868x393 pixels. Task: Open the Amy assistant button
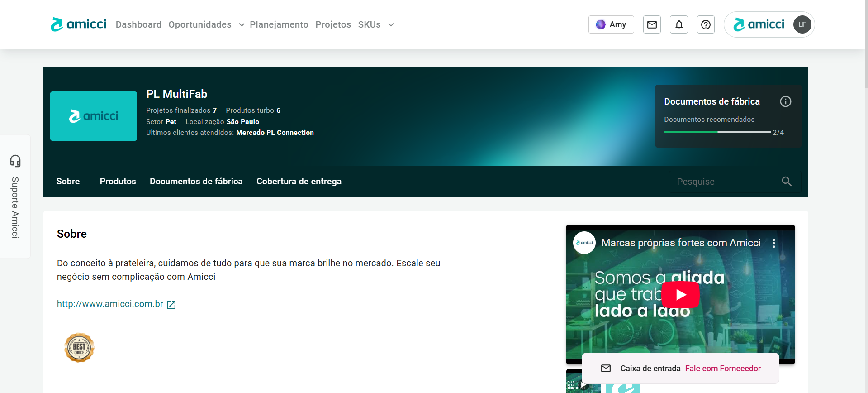coord(611,24)
